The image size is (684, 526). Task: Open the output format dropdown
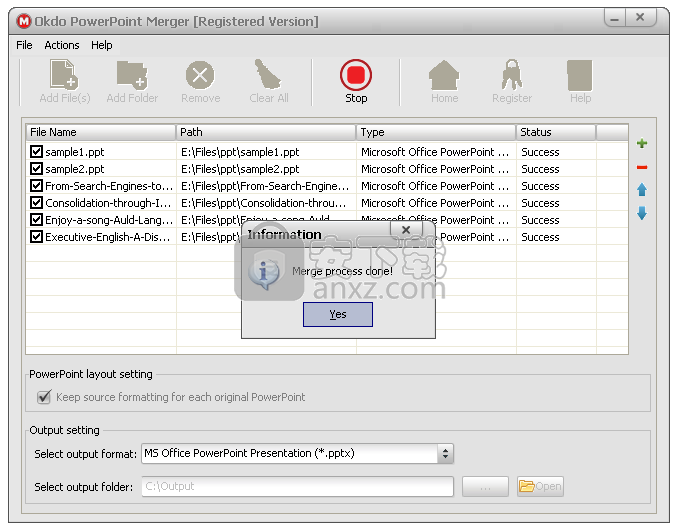pos(445,454)
